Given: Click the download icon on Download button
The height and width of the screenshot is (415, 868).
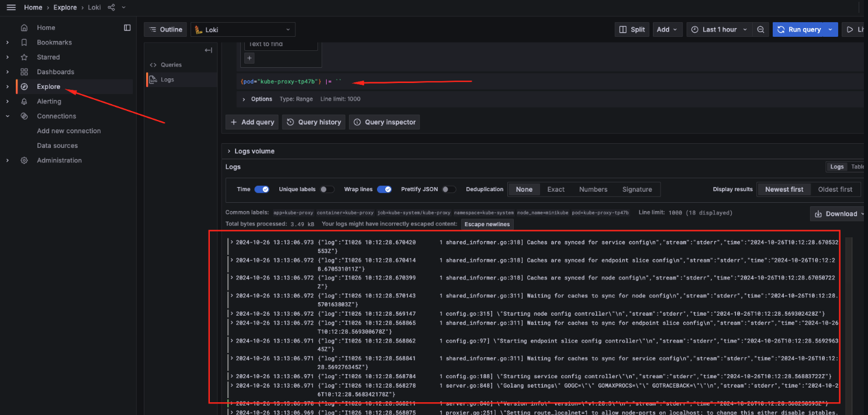Looking at the screenshot, I should click(818, 213).
